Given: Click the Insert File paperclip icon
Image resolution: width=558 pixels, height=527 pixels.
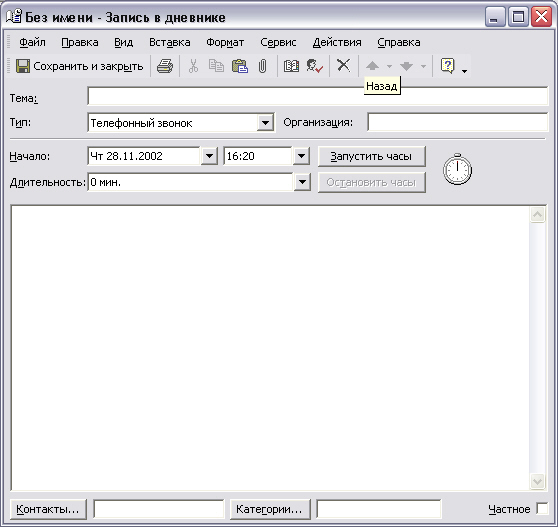Looking at the screenshot, I should pos(262,66).
